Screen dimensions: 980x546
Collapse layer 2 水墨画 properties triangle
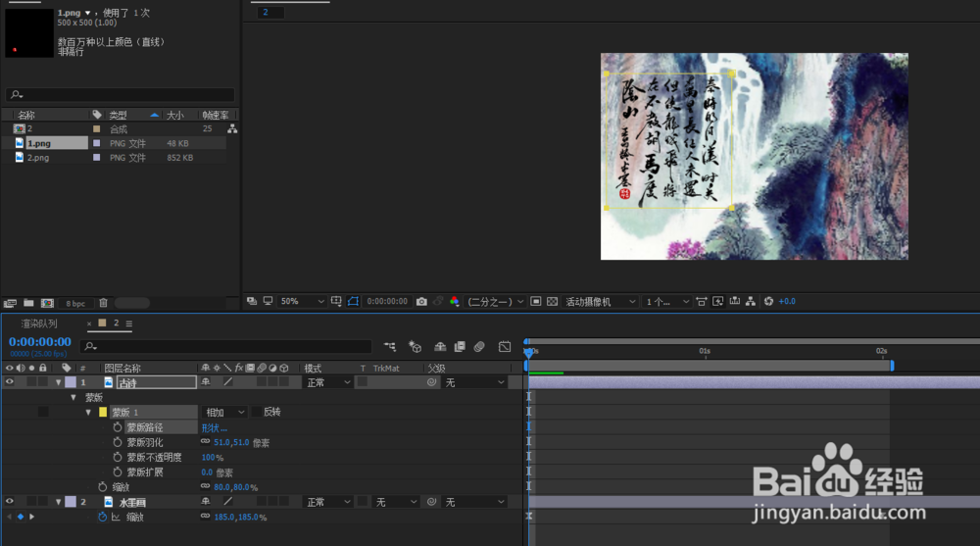click(x=58, y=502)
